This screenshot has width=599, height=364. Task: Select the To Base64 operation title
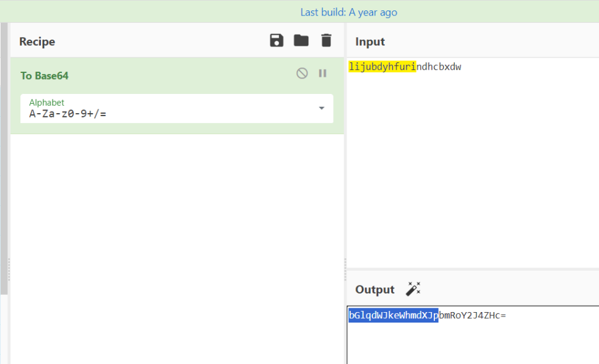[45, 75]
